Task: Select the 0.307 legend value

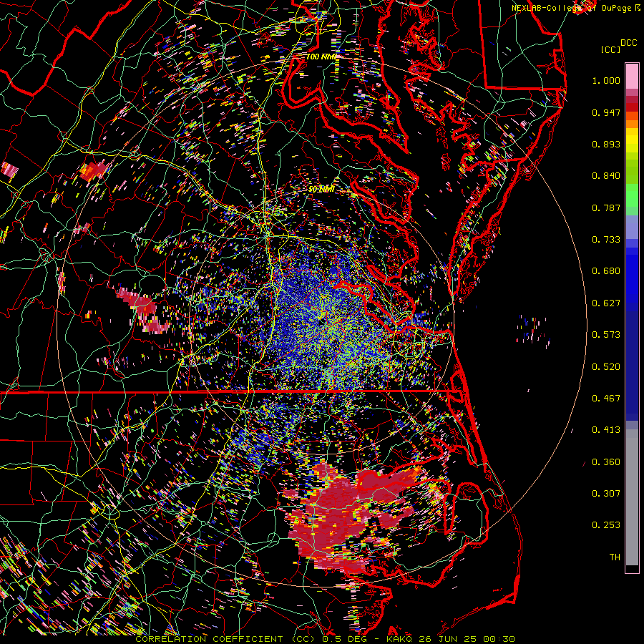Action: pos(606,494)
